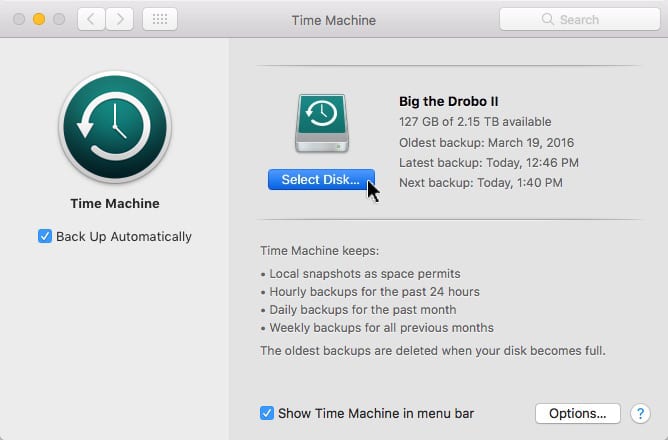Screen dimensions: 668x440
Task: Click Oldest backup: March 19, 2016
Action: tap(487, 142)
